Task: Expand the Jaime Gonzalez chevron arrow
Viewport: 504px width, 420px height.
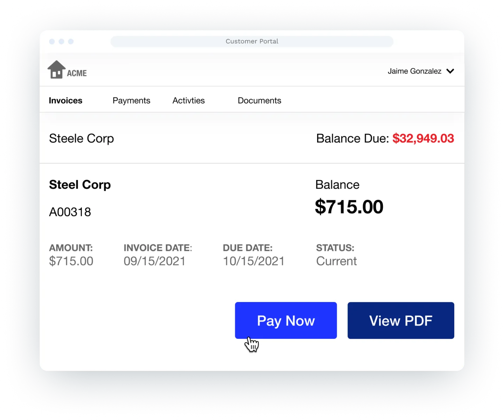Action: click(450, 71)
